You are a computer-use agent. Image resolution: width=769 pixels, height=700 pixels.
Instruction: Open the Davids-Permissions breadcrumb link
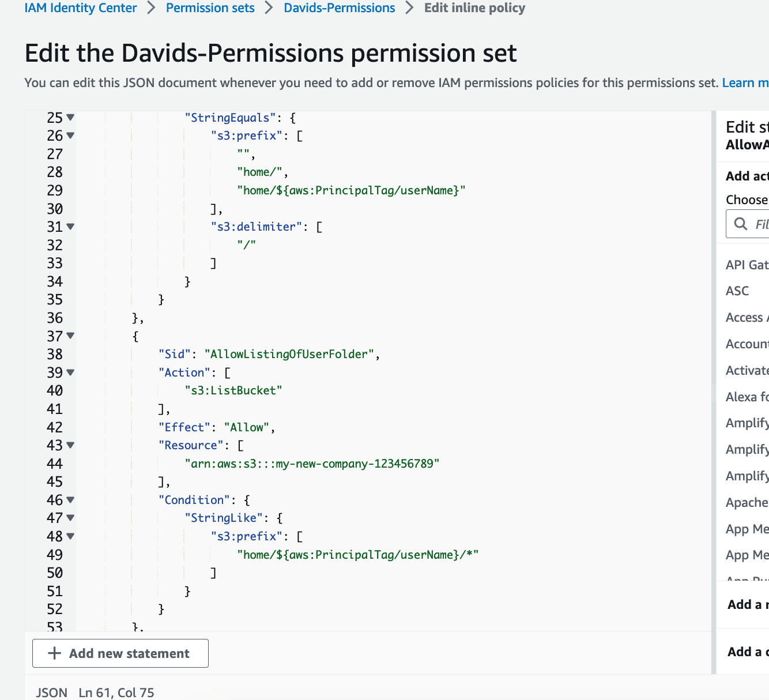[339, 7]
